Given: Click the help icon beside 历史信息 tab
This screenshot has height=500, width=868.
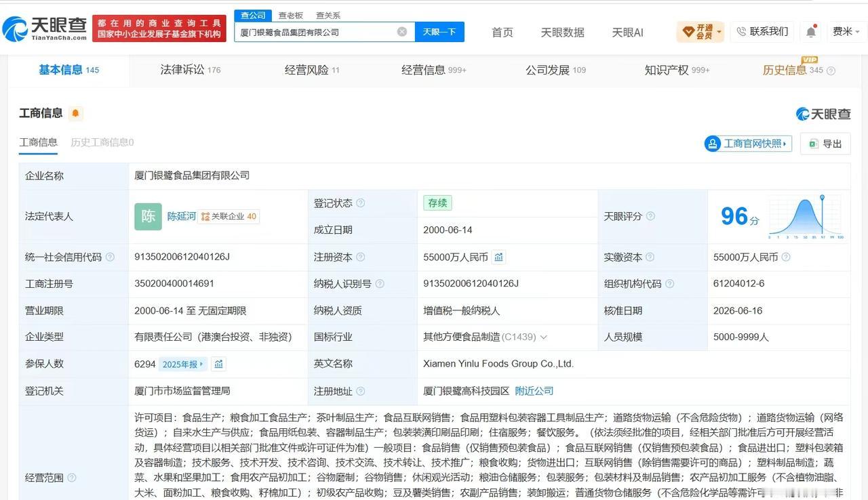Looking at the screenshot, I should coord(831,70).
